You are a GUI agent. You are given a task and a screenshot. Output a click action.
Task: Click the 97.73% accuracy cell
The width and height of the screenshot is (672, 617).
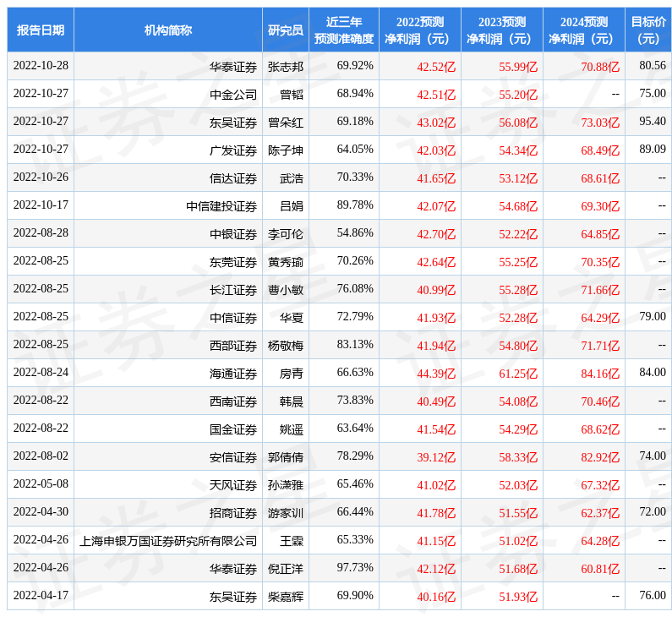[355, 568]
